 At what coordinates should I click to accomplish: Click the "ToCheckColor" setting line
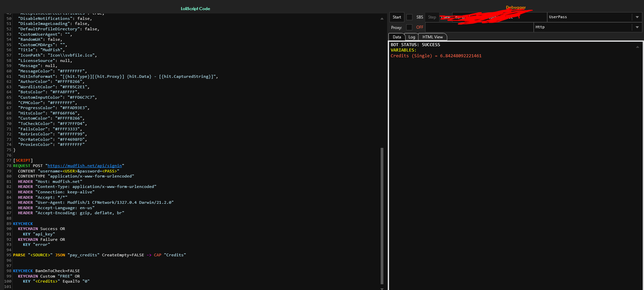coord(53,123)
